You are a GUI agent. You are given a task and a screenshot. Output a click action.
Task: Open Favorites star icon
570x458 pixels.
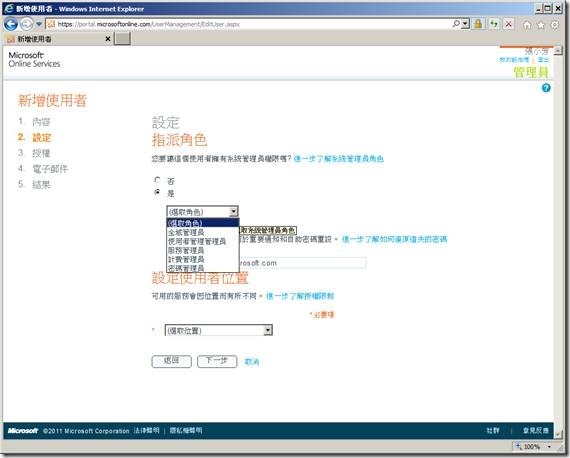coord(541,25)
